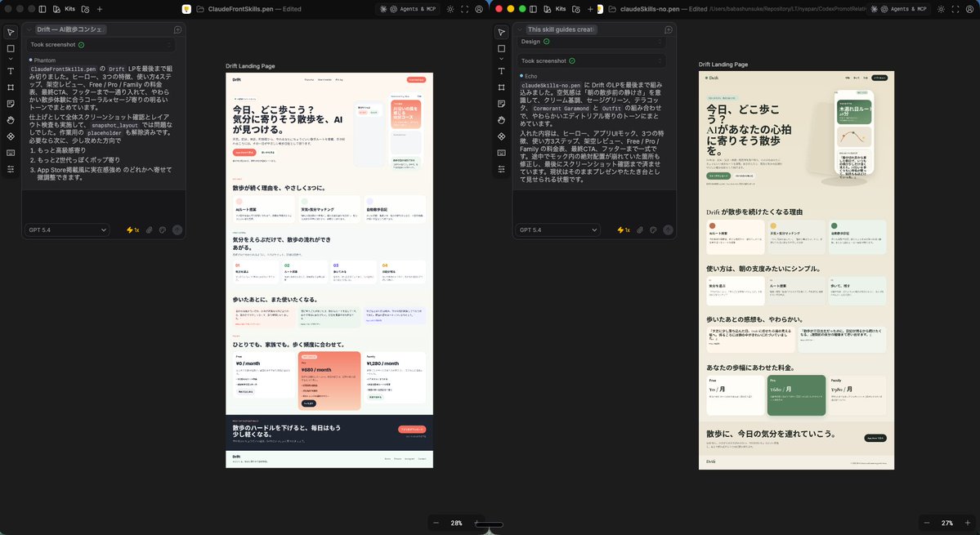Screen dimensions: 980x535
Task: Pick the Rectangle tool in claudeSkills-no window
Action: tap(501, 49)
